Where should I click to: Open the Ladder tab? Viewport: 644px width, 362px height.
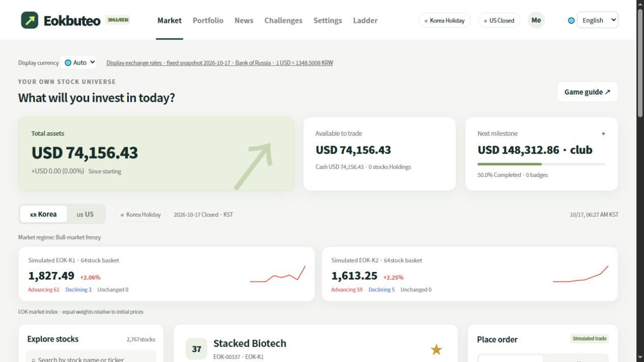click(365, 20)
